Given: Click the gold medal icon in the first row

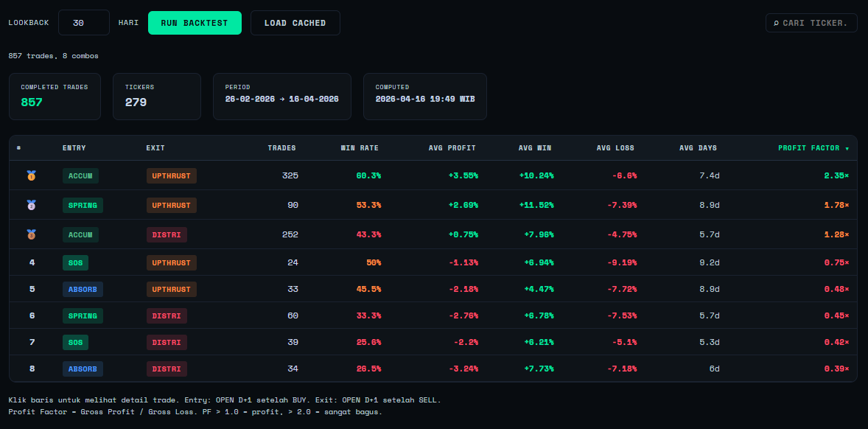Looking at the screenshot, I should (x=32, y=175).
